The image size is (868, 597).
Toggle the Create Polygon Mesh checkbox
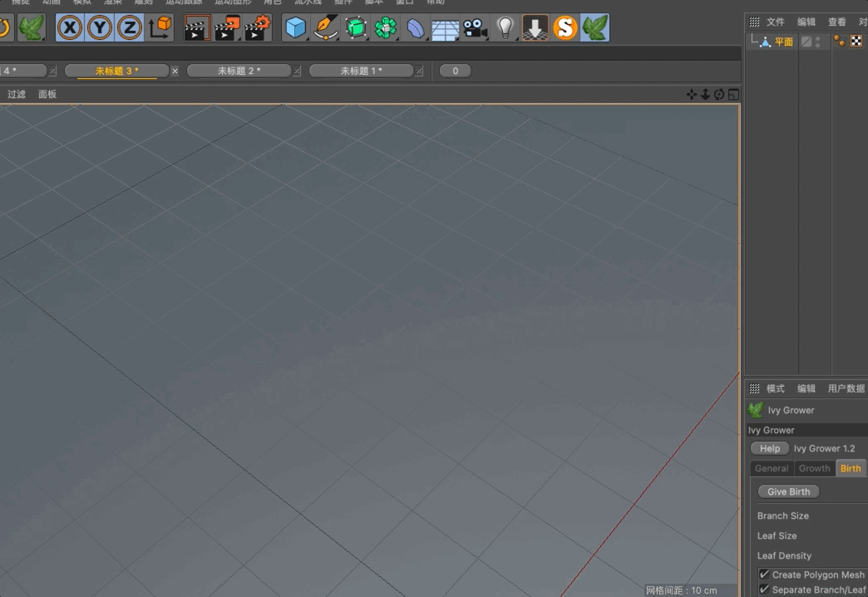764,575
